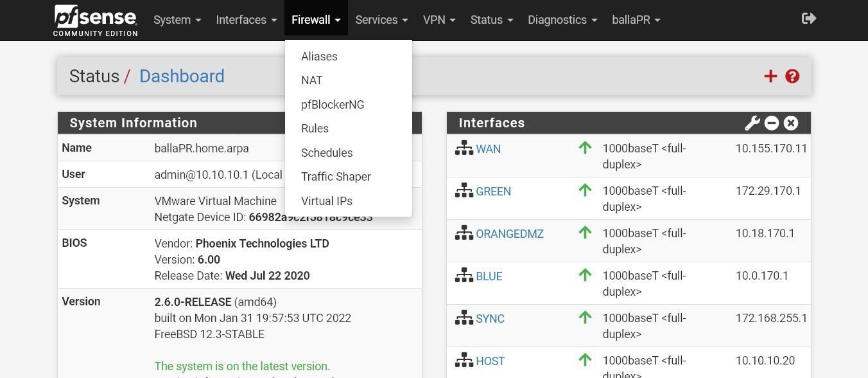Open Firewall Aliases

pos(319,57)
